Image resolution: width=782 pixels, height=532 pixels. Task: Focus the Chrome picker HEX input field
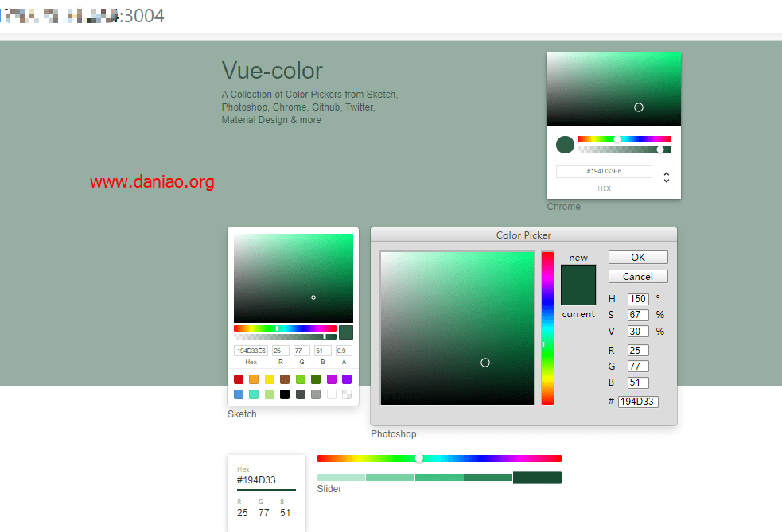[604, 172]
